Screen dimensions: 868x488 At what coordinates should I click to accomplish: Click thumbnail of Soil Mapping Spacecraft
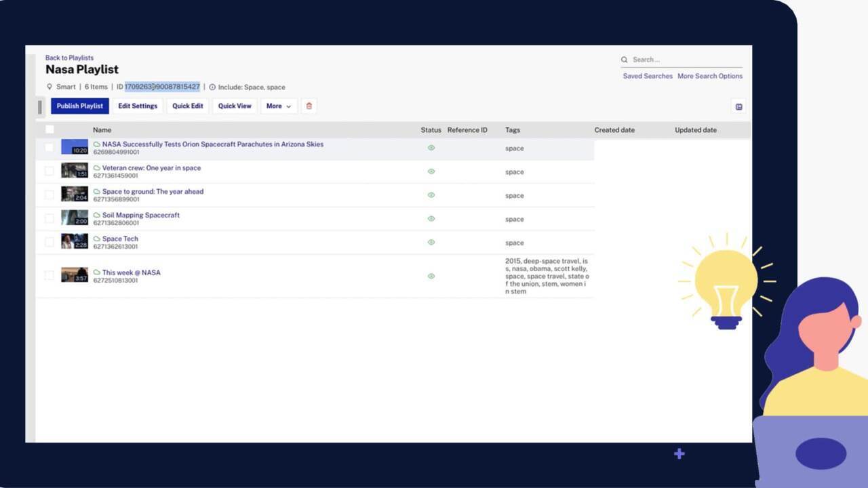(x=75, y=218)
